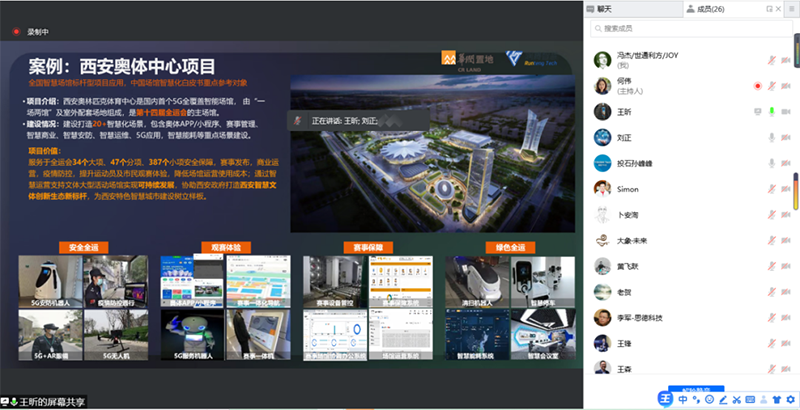Toggle IME punctuation mode icon
The height and width of the screenshot is (410, 800).
coord(696,400)
